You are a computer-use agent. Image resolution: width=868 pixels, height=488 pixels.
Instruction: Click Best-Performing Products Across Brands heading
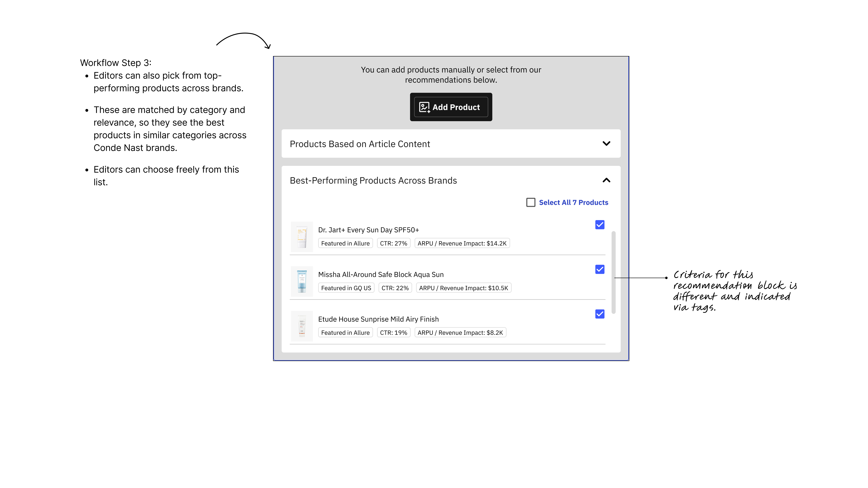[x=373, y=181]
